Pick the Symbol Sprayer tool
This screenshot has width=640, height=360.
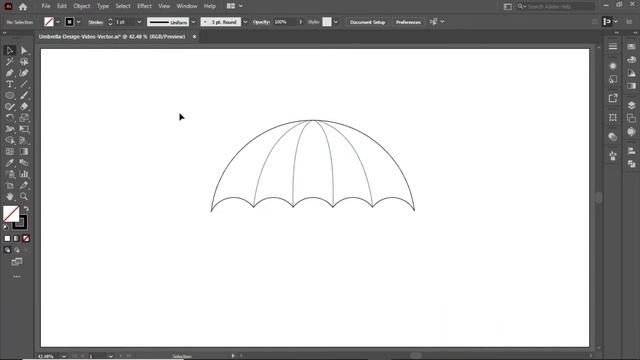[10, 174]
